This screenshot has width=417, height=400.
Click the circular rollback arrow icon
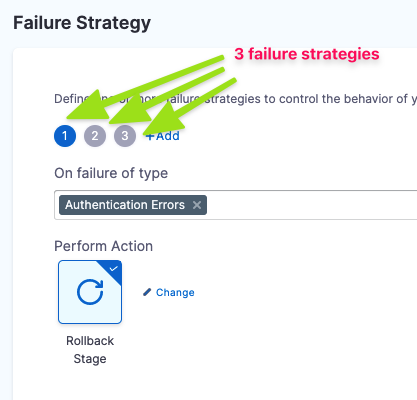click(x=90, y=292)
